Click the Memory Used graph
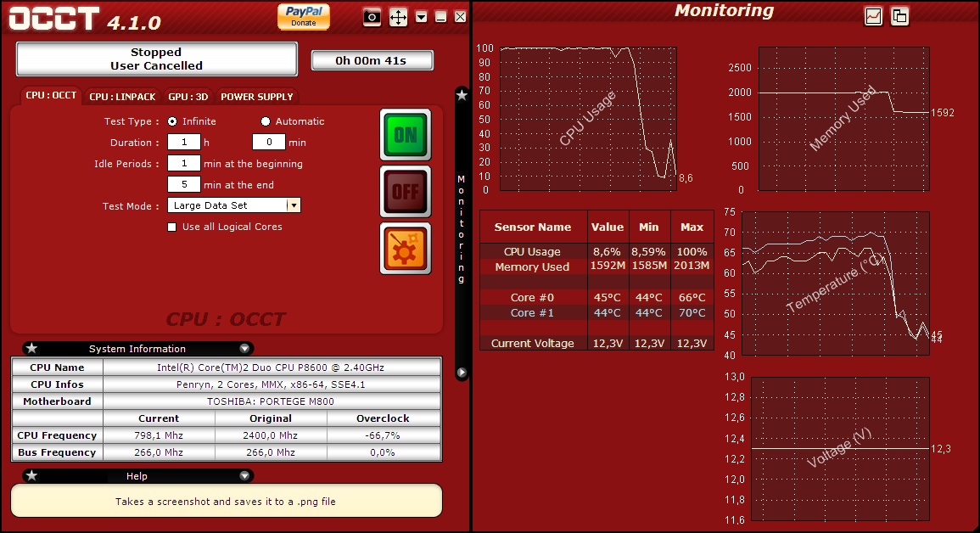Image resolution: width=980 pixels, height=533 pixels. tap(843, 119)
